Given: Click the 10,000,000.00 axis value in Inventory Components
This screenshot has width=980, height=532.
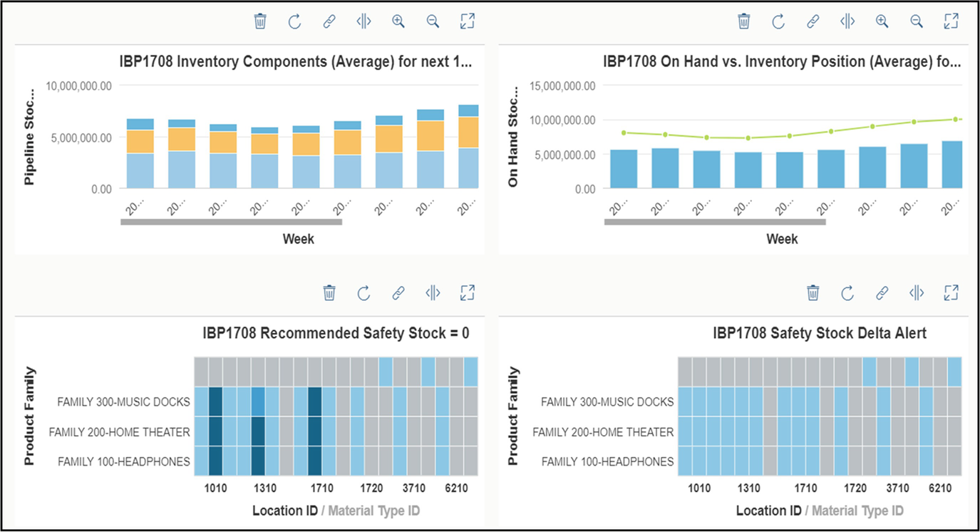Looking at the screenshot, I should [x=79, y=86].
